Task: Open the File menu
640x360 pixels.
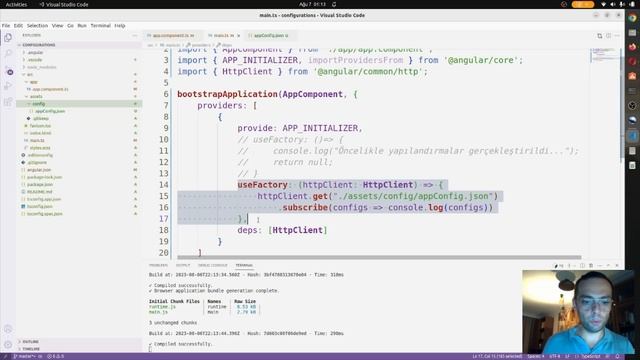Action: (x=6, y=26)
